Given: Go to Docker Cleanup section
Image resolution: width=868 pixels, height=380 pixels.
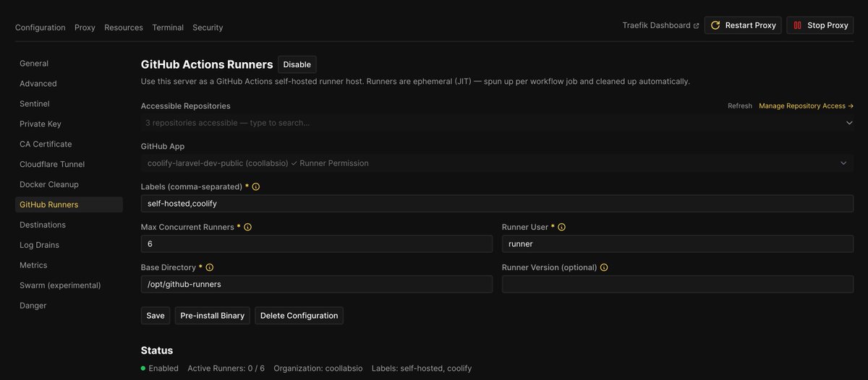Looking at the screenshot, I should click(69, 185).
